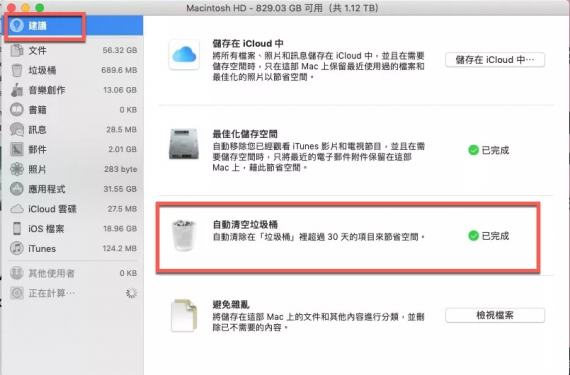The height and width of the screenshot is (375, 570).
Task: Click the blue iCloud cloud icon
Action: pos(184,55)
